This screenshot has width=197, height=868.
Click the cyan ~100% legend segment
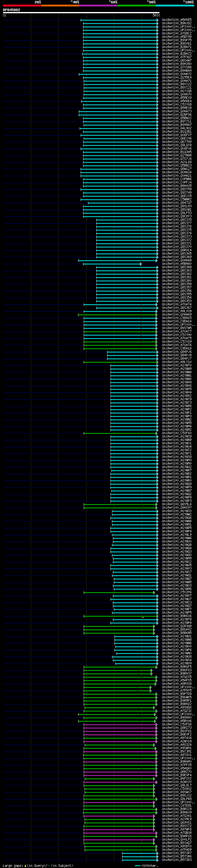click(x=175, y=6)
